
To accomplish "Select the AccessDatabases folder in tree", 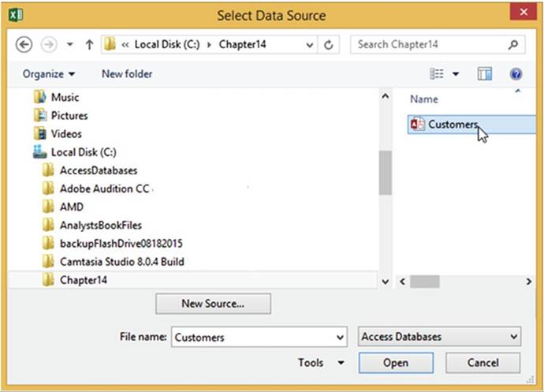I will [x=98, y=170].
